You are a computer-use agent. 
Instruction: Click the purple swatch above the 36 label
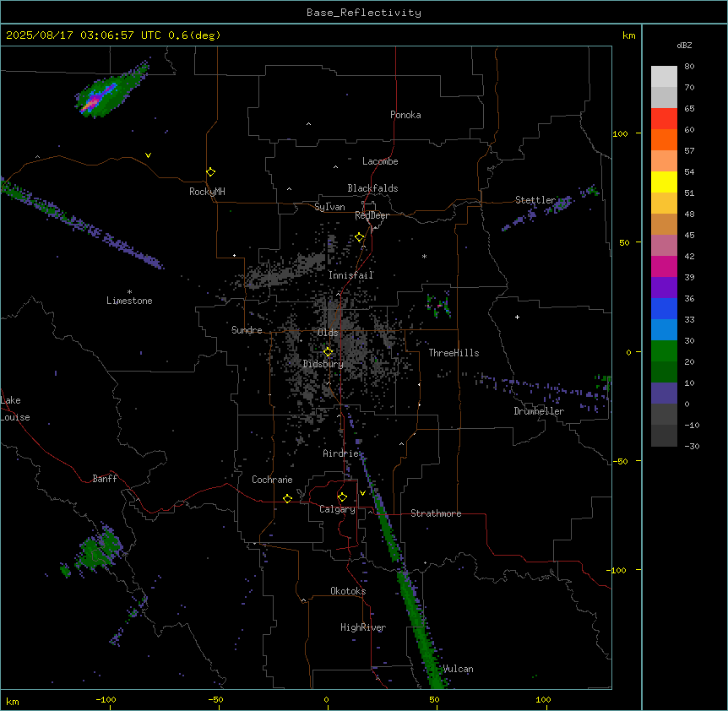point(664,287)
